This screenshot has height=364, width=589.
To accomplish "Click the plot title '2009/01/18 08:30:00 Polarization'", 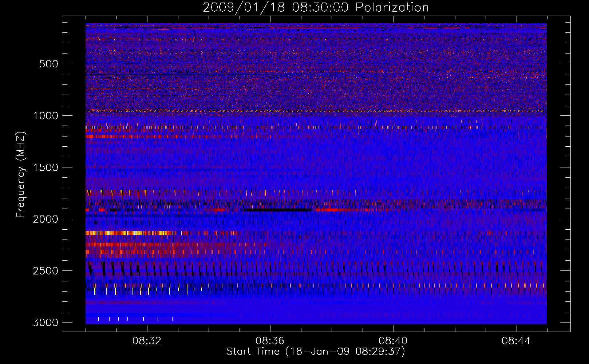I will point(316,7).
